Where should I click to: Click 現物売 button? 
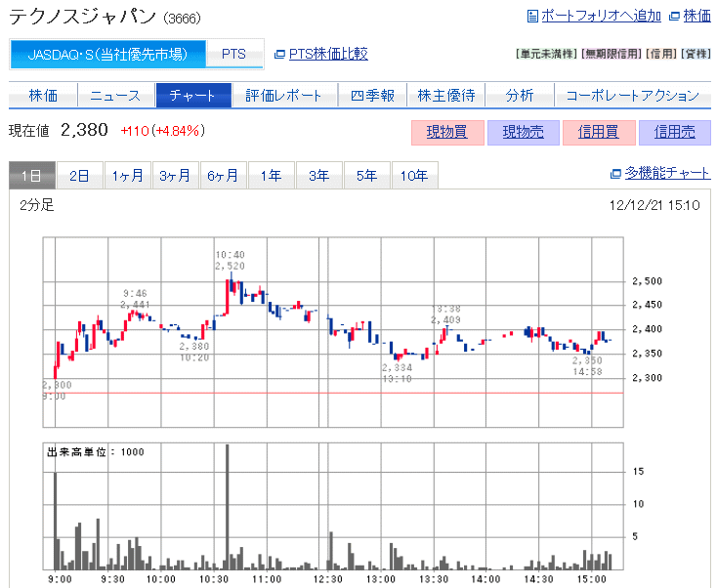point(524,133)
